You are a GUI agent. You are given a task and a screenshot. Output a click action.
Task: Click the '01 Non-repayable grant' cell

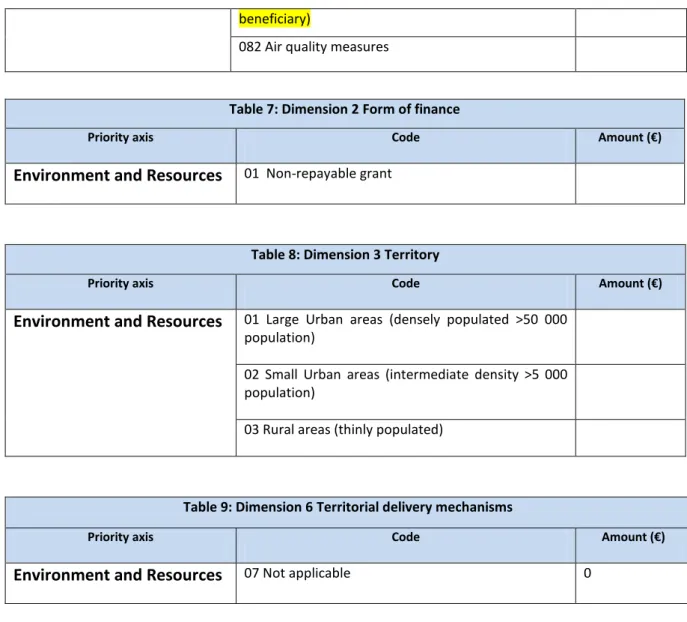[405, 184]
